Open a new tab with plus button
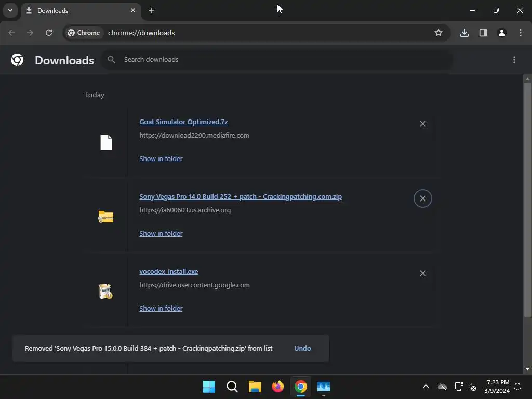Viewport: 532px width, 399px height. [152, 10]
